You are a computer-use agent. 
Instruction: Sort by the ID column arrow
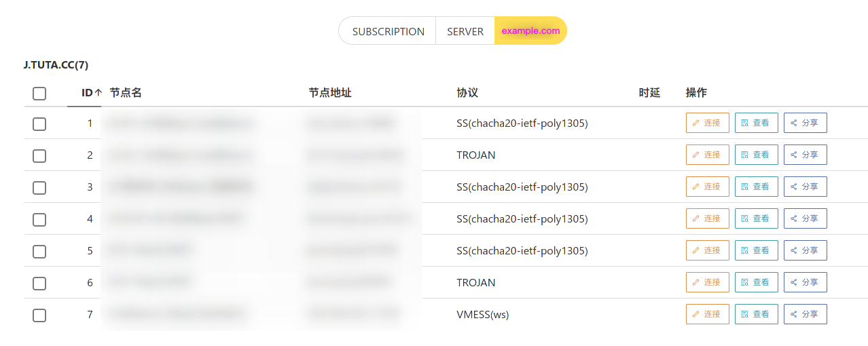[x=98, y=93]
